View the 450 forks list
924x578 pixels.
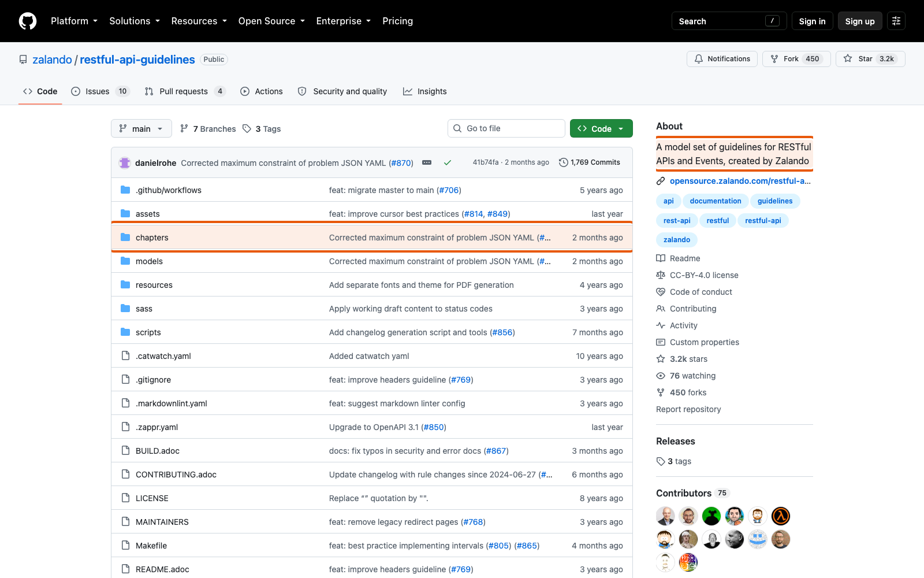681,392
